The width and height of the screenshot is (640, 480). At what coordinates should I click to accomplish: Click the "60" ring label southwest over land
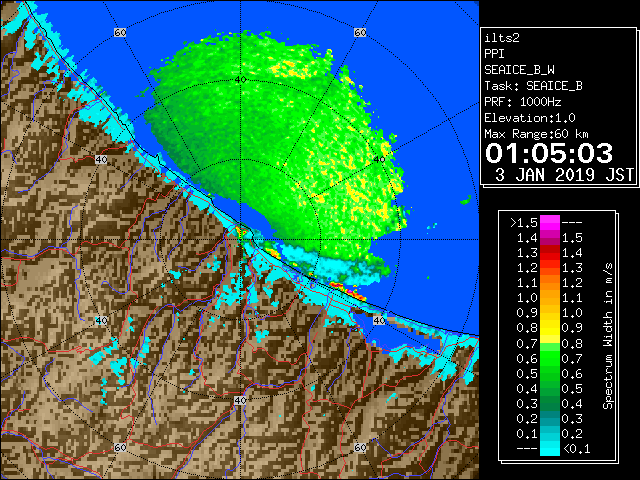click(120, 448)
